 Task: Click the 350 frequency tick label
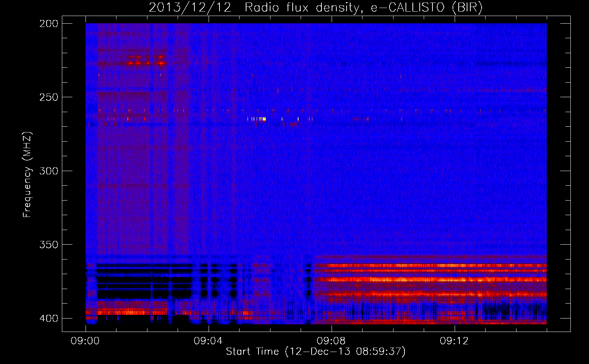48,245
